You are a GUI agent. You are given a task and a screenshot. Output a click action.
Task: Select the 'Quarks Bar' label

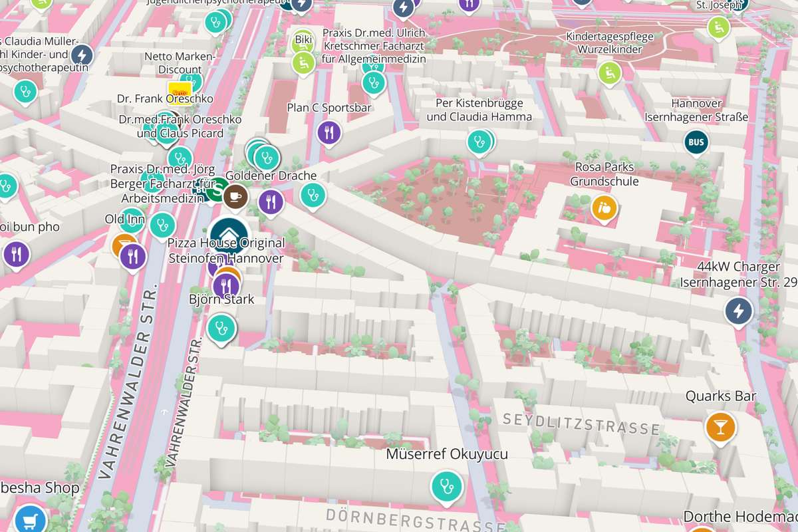tap(721, 396)
